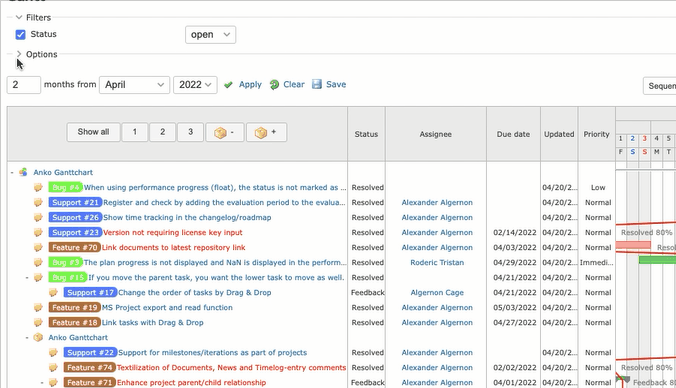Click the Due date column header
676x388 pixels.
click(x=513, y=134)
